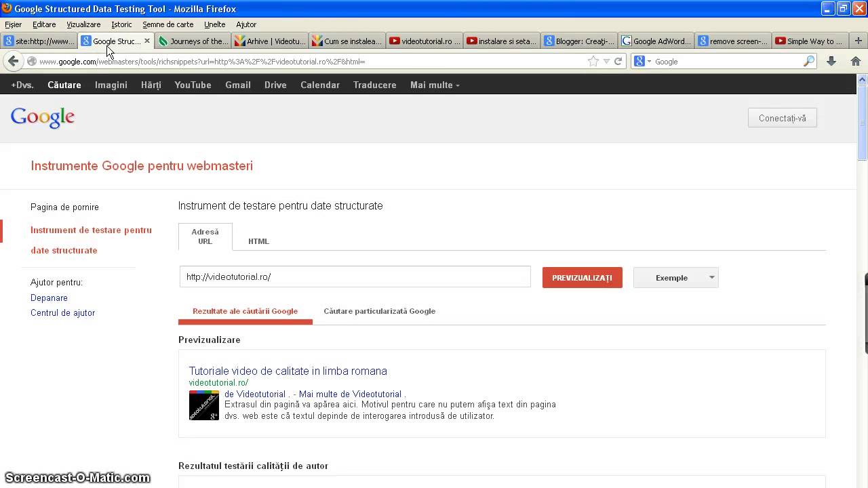The image size is (868, 488).
Task: Click Instrumente Google pentru webmasteri heading
Action: [142, 165]
